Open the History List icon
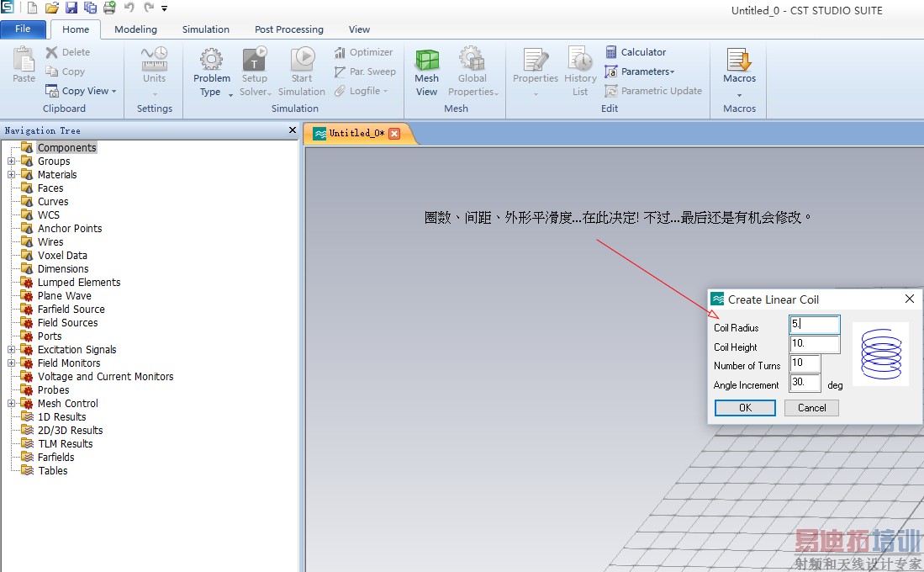This screenshot has height=572, width=924. coord(580,59)
